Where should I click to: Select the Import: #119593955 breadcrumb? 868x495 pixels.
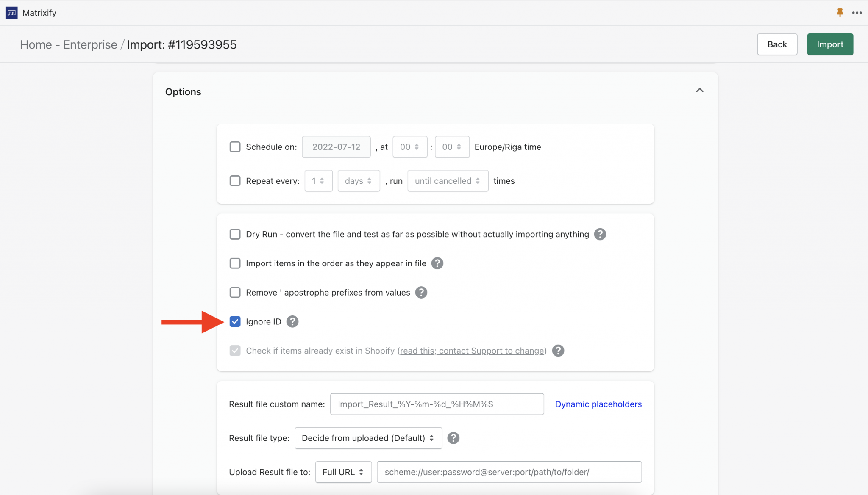click(x=182, y=44)
